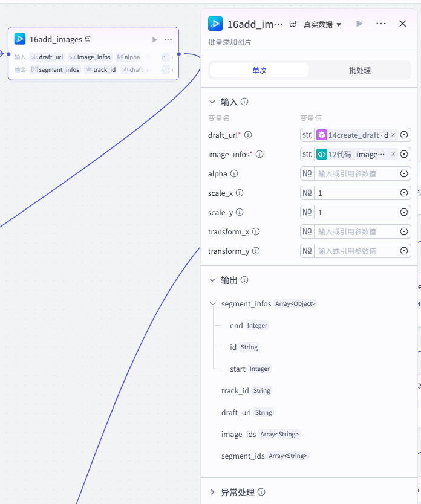Select the start Integer output field
This screenshot has width=421, height=504.
pos(250,369)
